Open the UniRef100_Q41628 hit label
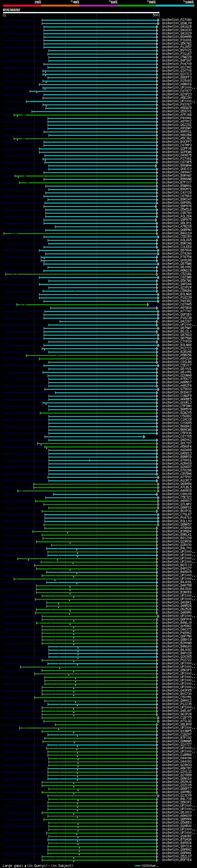The height and width of the screenshot is (868, 197). point(176,27)
